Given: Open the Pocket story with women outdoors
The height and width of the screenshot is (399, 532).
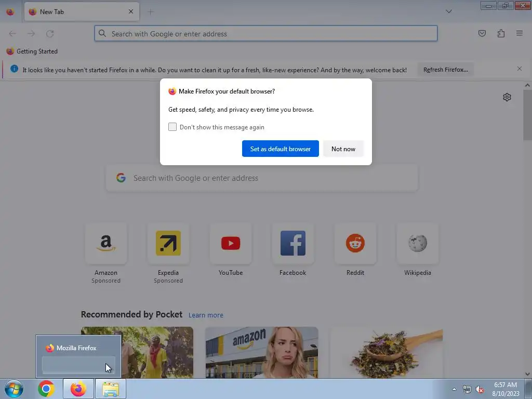Looking at the screenshot, I should [x=137, y=353].
